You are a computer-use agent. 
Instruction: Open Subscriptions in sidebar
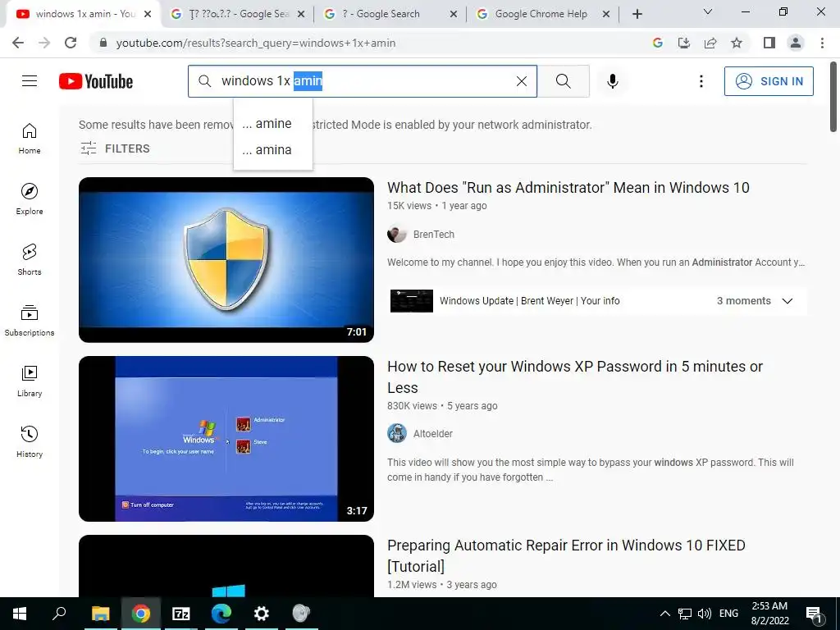point(30,320)
